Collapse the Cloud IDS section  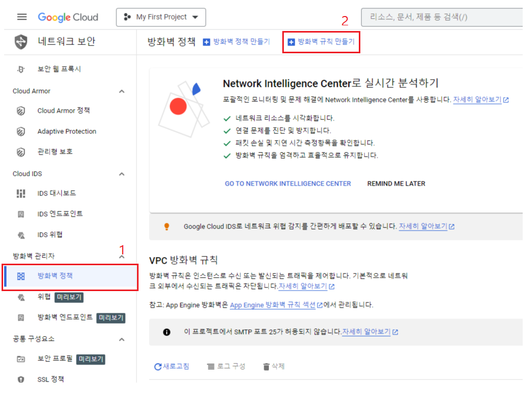(x=122, y=174)
